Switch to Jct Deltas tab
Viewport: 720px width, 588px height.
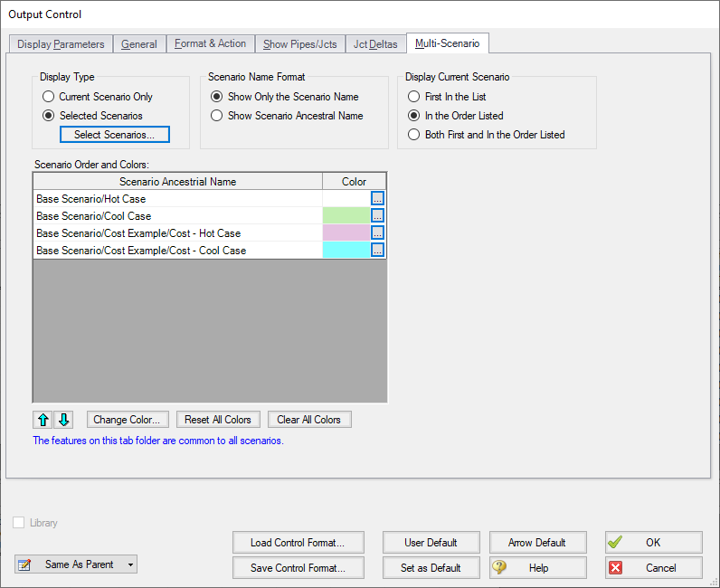tap(375, 44)
